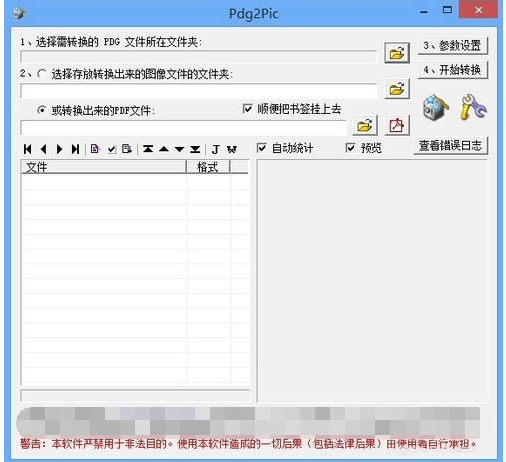
Task: Click the document list toolbar icon
Action: coord(127,149)
